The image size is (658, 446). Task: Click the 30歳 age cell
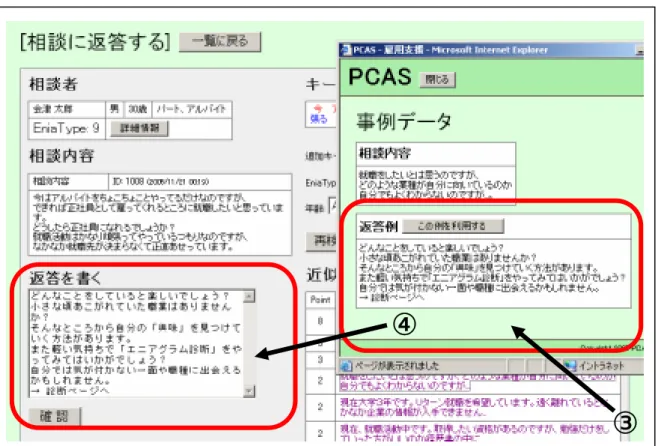pyautogui.click(x=138, y=110)
